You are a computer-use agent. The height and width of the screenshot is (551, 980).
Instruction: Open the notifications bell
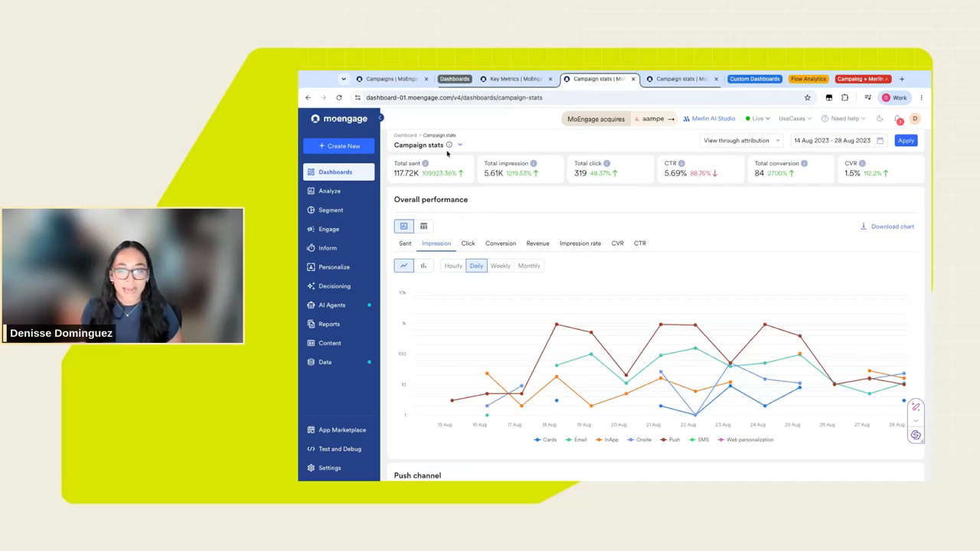click(x=898, y=119)
